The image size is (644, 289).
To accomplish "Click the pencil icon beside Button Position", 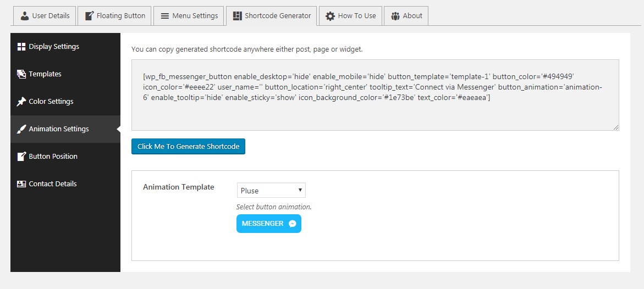I will click(21, 157).
